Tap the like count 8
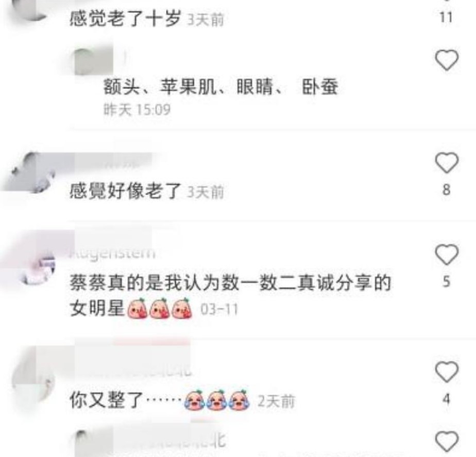Image resolution: width=476 pixels, height=457 pixels. pos(446,190)
